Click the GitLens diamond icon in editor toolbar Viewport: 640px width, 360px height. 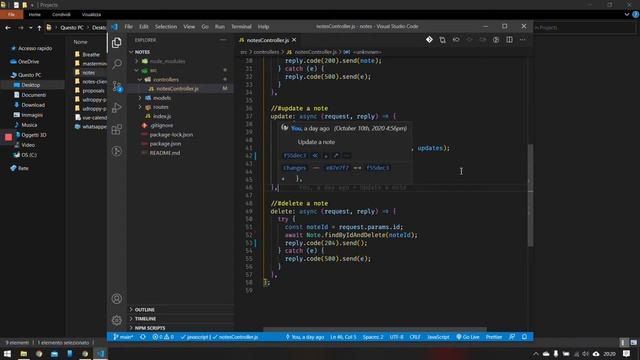429,40
